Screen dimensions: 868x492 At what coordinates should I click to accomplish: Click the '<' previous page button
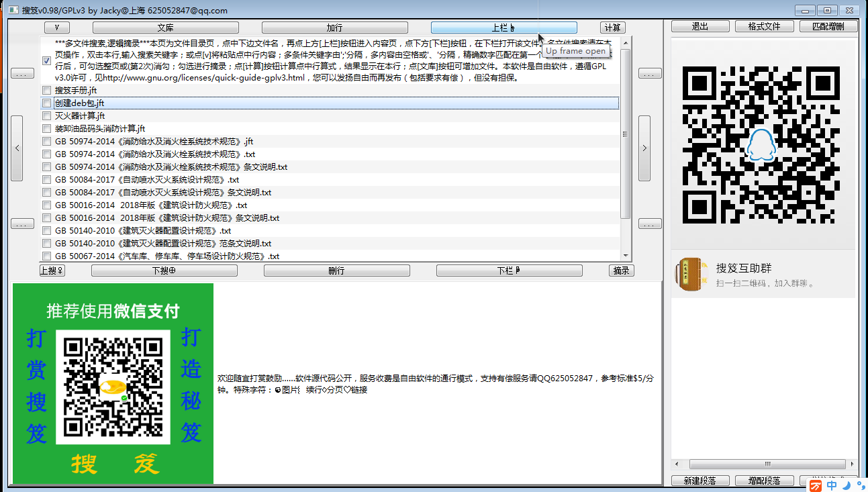(17, 148)
